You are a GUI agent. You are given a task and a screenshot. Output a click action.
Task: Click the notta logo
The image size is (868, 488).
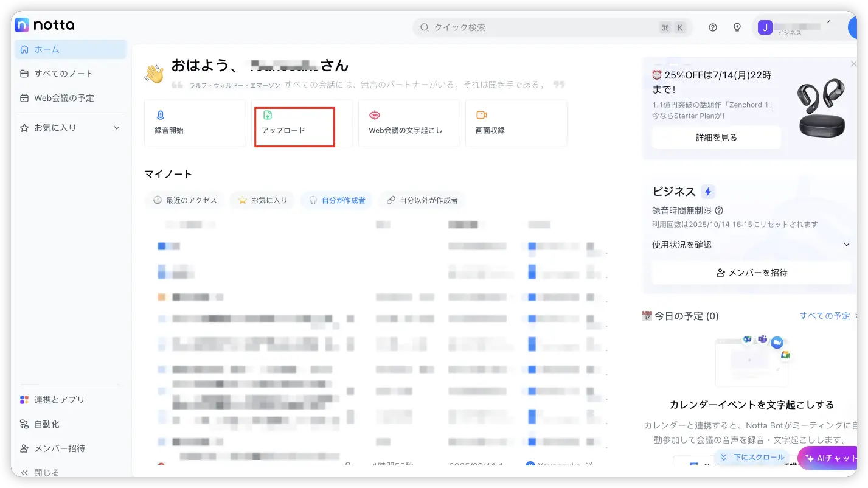(44, 25)
